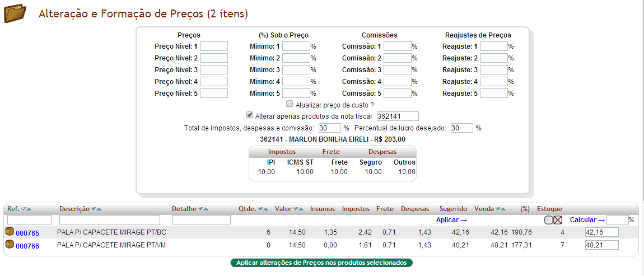Click the select-all icon next to Estoque
The height and width of the screenshot is (276, 644).
click(x=548, y=220)
